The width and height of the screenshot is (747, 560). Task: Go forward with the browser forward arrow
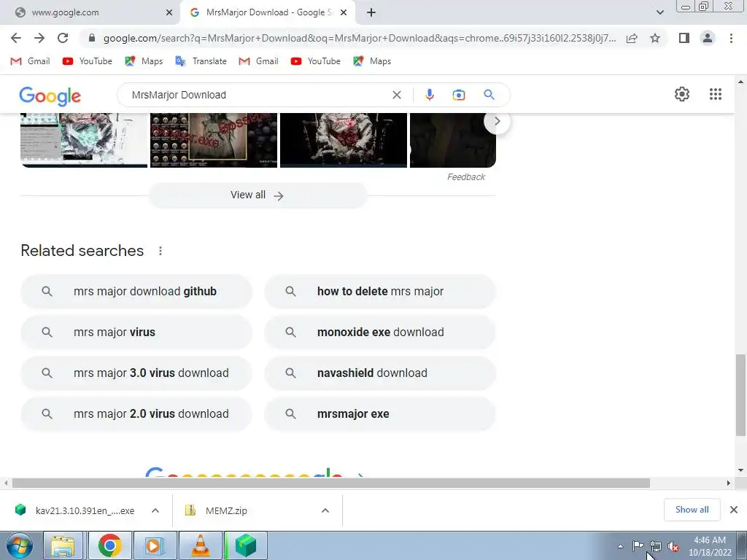pos(39,38)
